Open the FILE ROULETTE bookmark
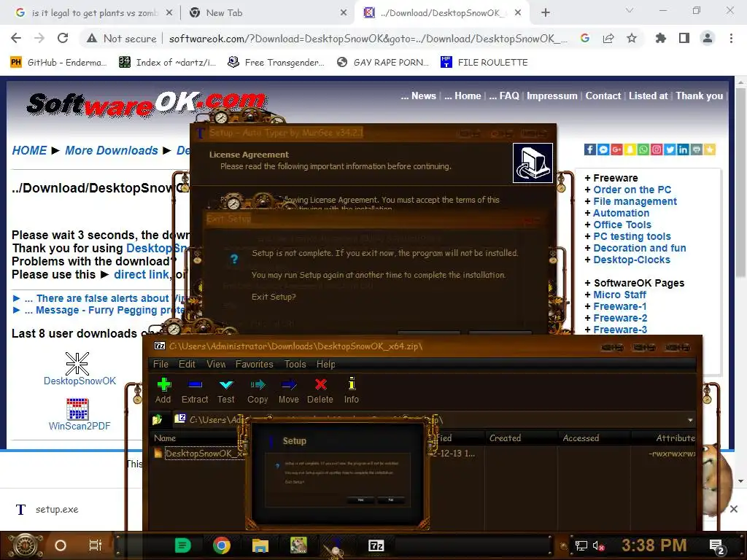This screenshot has height=560, width=747. [x=484, y=62]
